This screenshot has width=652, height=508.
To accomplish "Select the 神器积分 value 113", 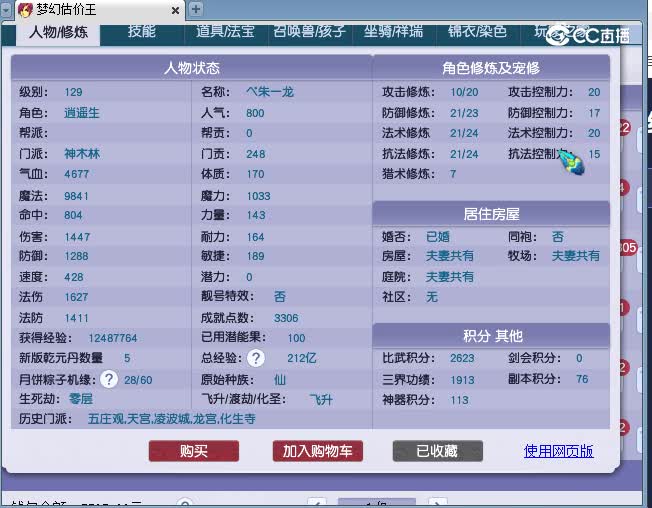I will pos(459,400).
